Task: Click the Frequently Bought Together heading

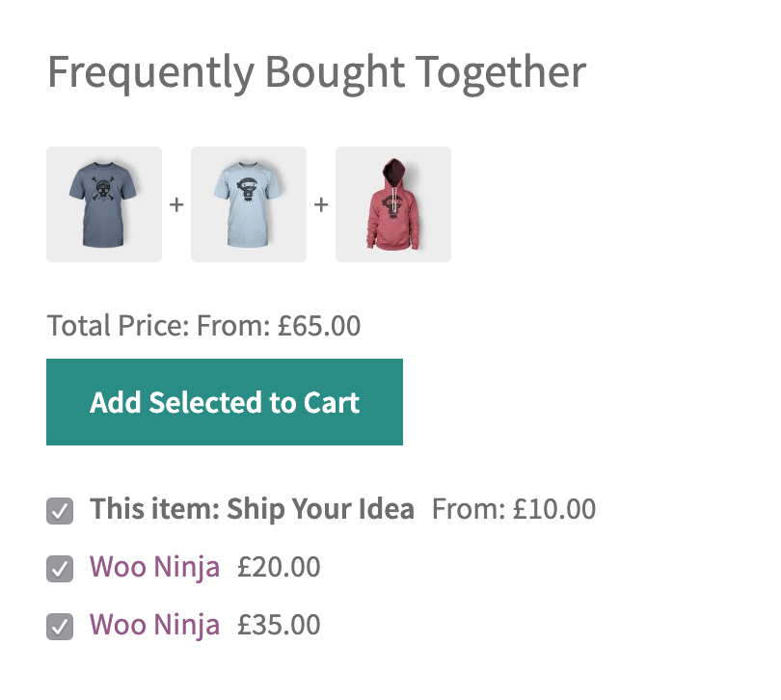Action: tap(318, 70)
